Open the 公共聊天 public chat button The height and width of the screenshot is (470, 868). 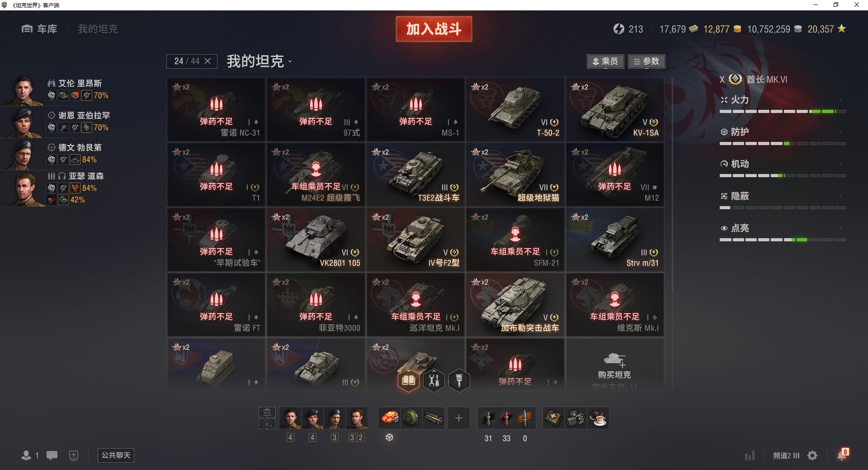click(116, 455)
